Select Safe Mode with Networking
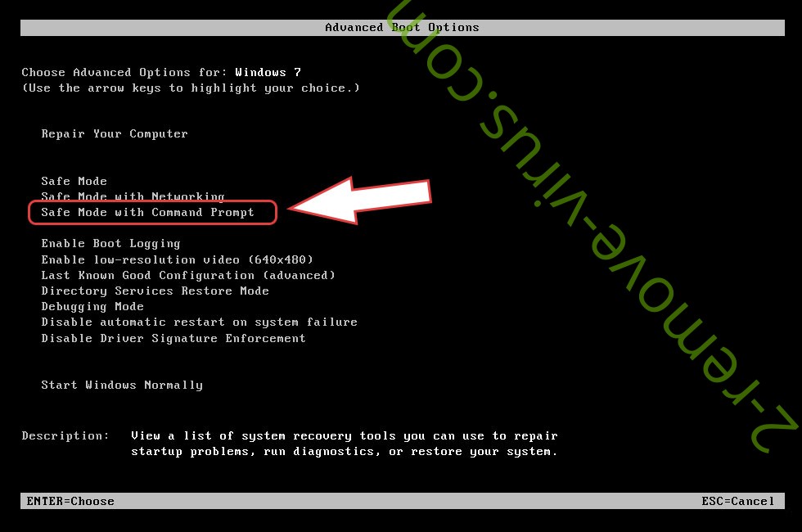Viewport: 802px width, 532px height. [133, 196]
